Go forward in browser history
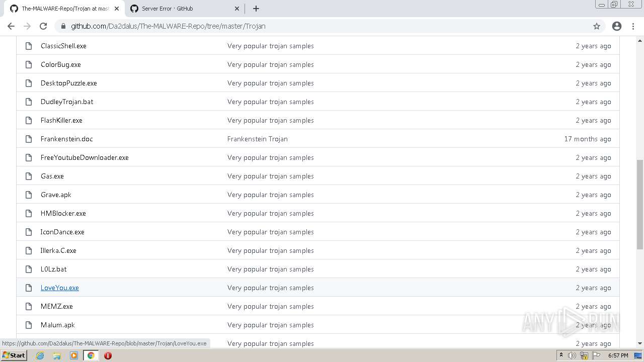The image size is (644, 362). pyautogui.click(x=27, y=26)
